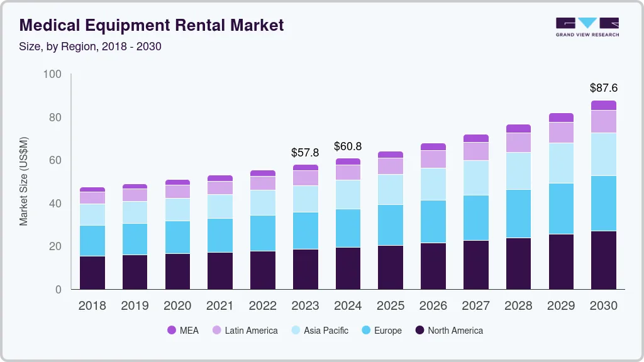Toggle the MEA legend marker

tap(171, 330)
